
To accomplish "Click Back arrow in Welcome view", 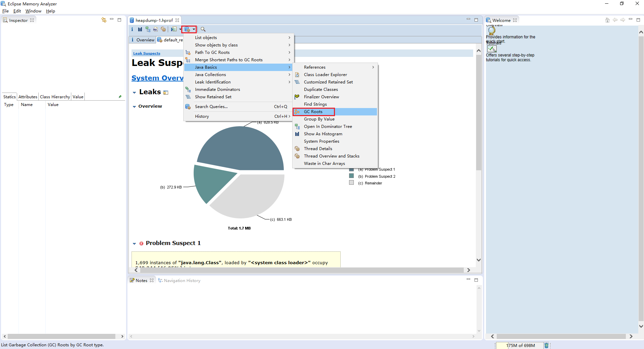I will coord(615,20).
